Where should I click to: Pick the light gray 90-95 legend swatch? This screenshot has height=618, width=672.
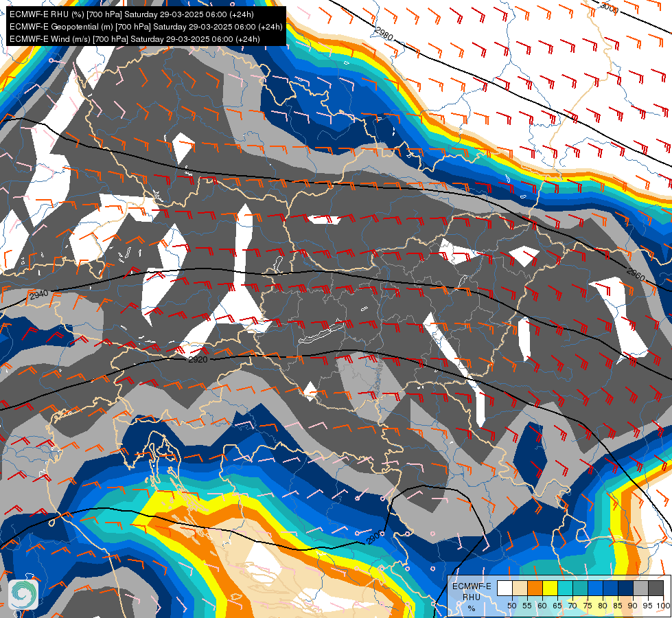click(x=640, y=588)
